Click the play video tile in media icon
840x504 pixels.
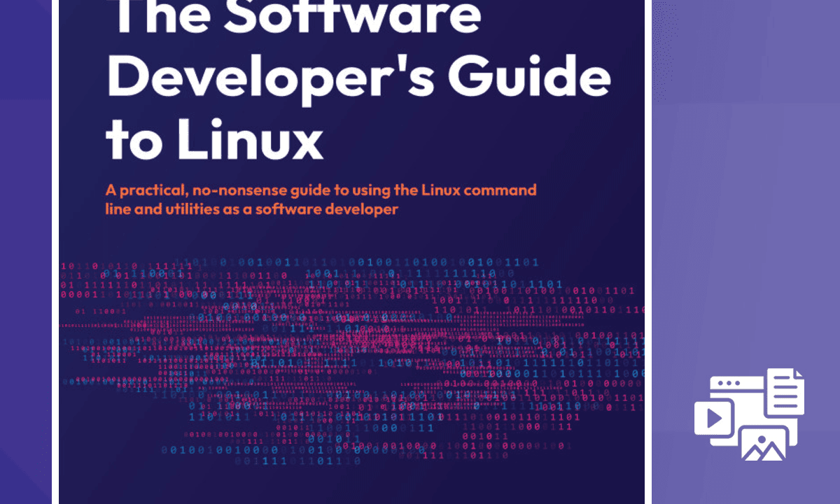pyautogui.click(x=714, y=418)
